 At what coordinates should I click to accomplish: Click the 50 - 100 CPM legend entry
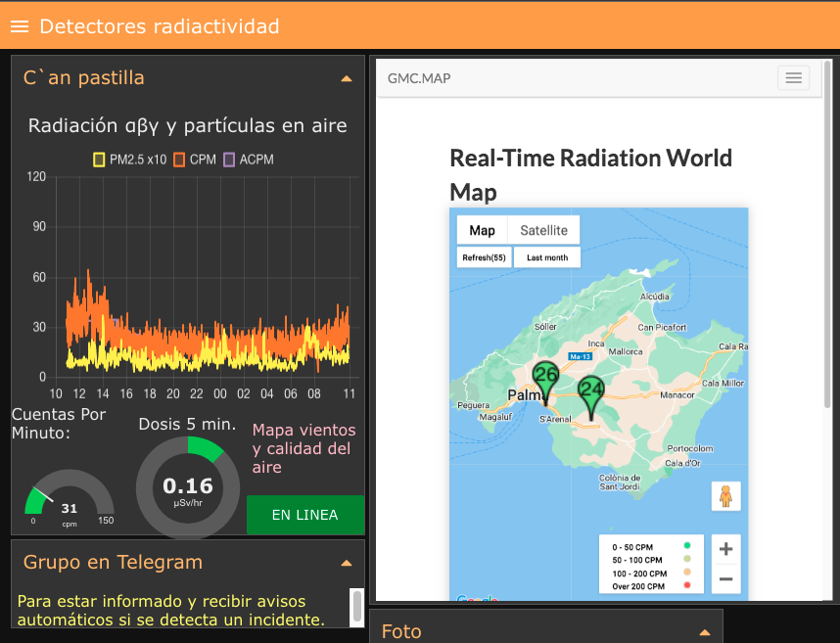651,560
